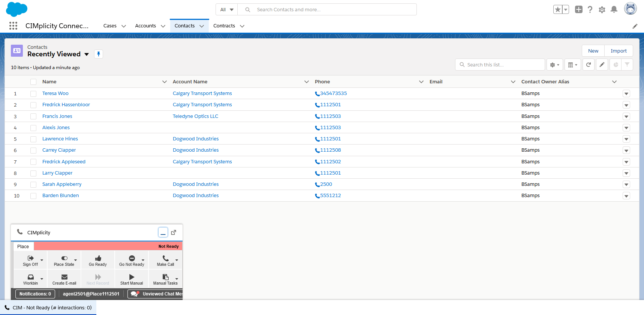Pop out the CIMplicity panel
The image size is (644, 315).
tap(174, 232)
